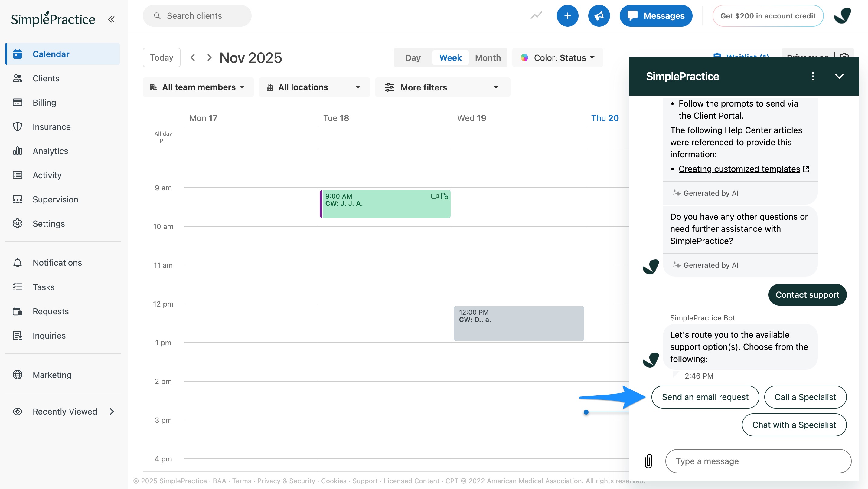Expand the More filters dropdown
Image resolution: width=868 pixels, height=489 pixels.
tap(442, 87)
